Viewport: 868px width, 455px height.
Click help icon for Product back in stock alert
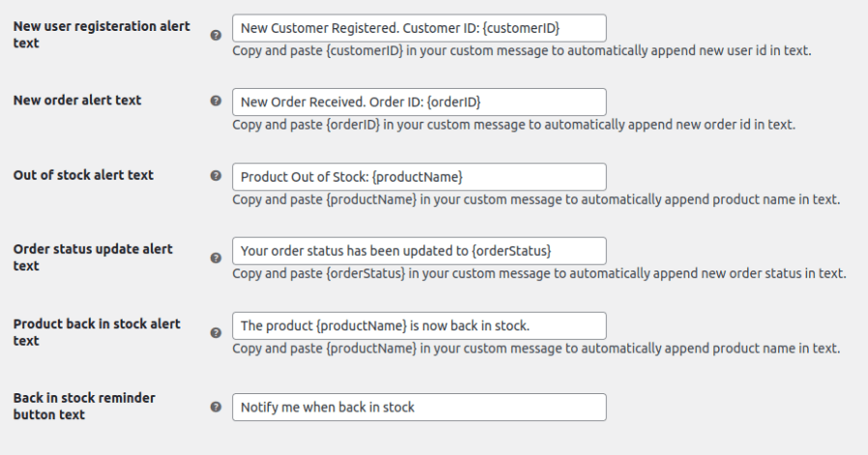tap(216, 332)
